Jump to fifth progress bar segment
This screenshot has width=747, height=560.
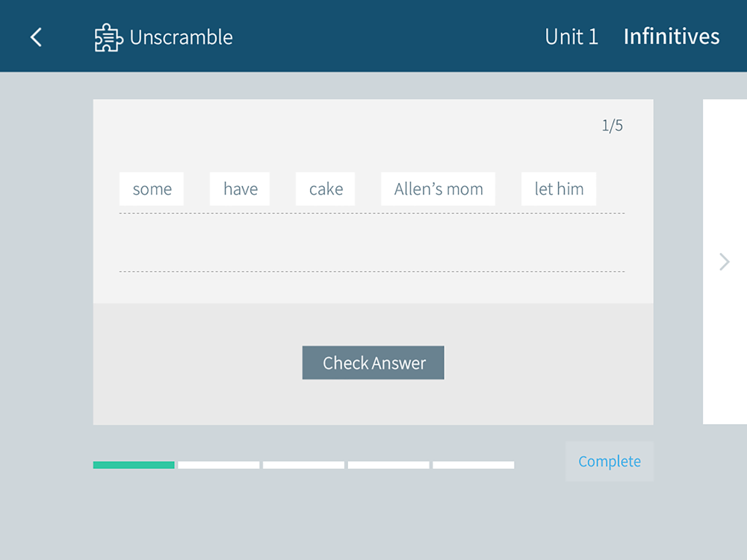click(474, 464)
